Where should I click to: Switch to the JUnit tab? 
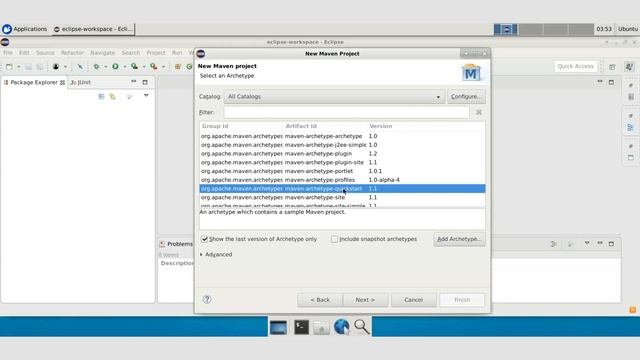[x=80, y=82]
